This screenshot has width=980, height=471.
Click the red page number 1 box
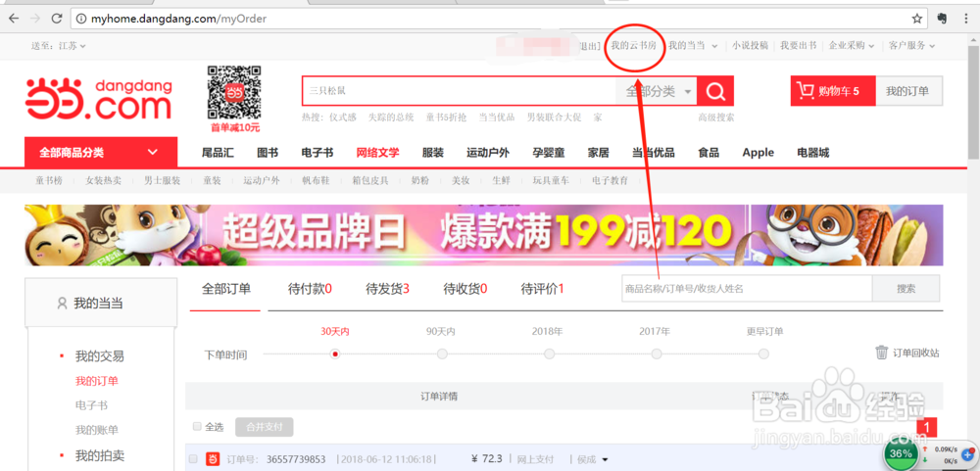point(926,428)
